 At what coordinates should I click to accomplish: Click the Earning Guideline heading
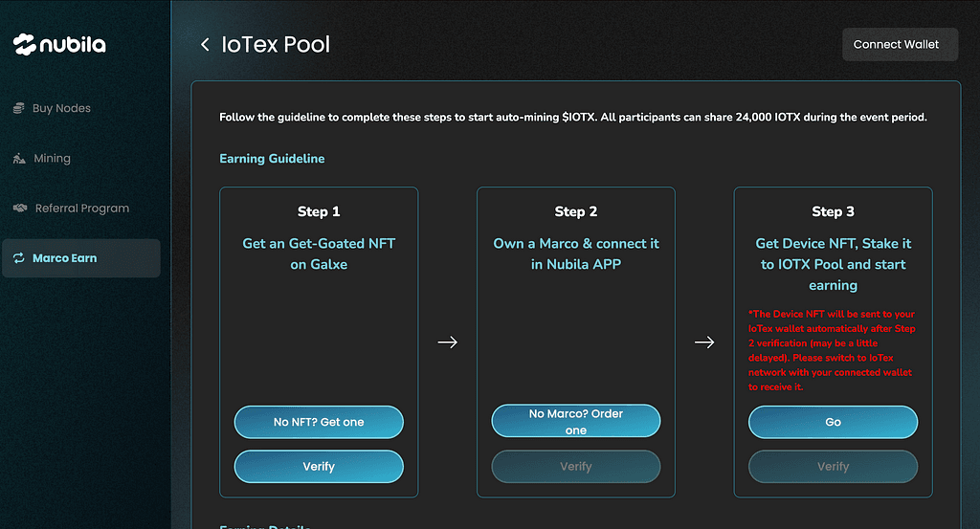click(x=272, y=159)
